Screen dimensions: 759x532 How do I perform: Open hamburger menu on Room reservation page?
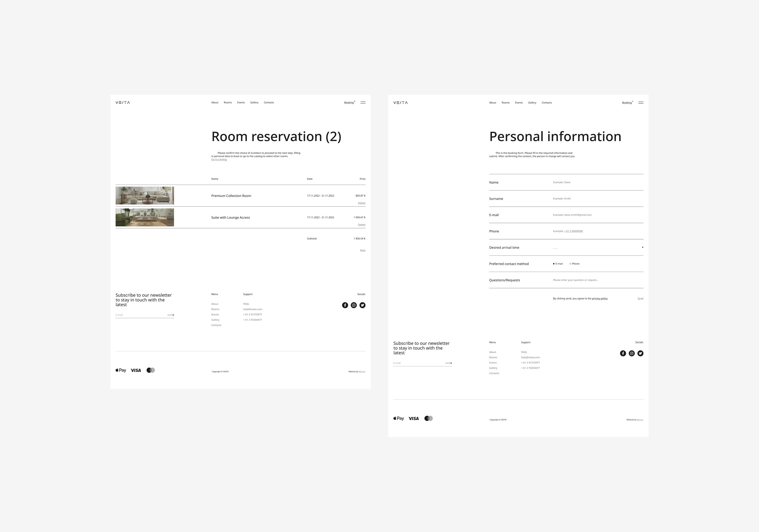[x=363, y=102]
